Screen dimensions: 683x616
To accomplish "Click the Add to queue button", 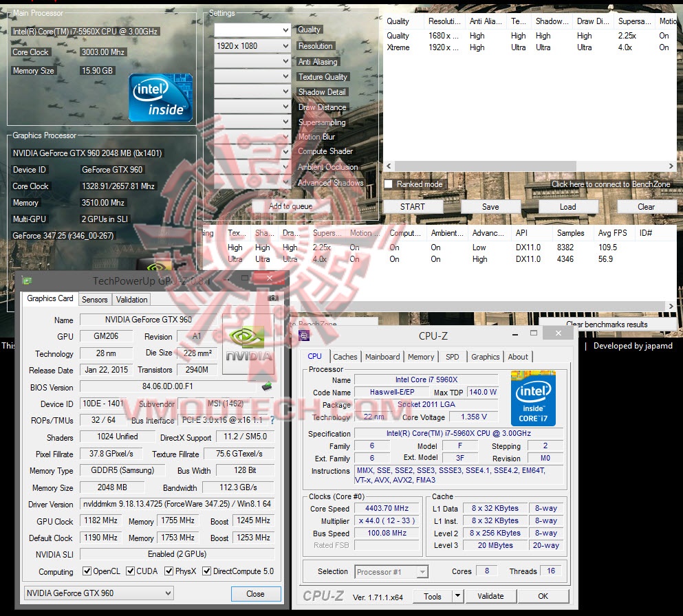I will (x=290, y=206).
